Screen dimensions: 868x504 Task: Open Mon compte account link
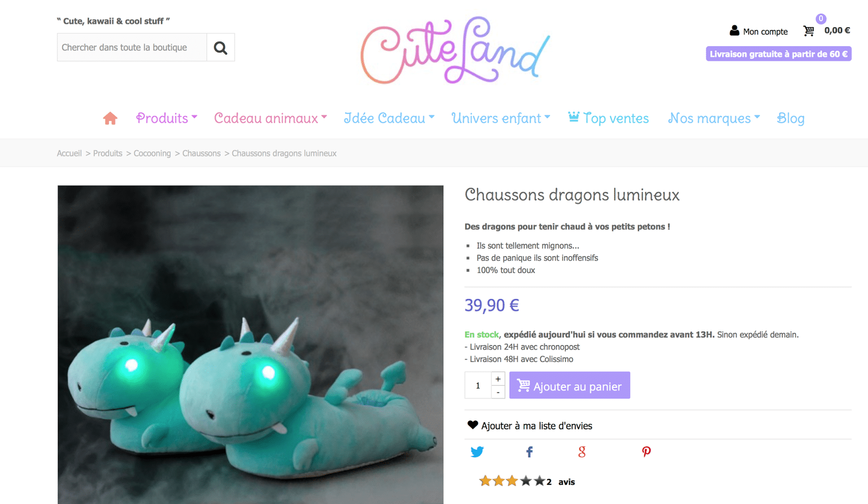[758, 31]
